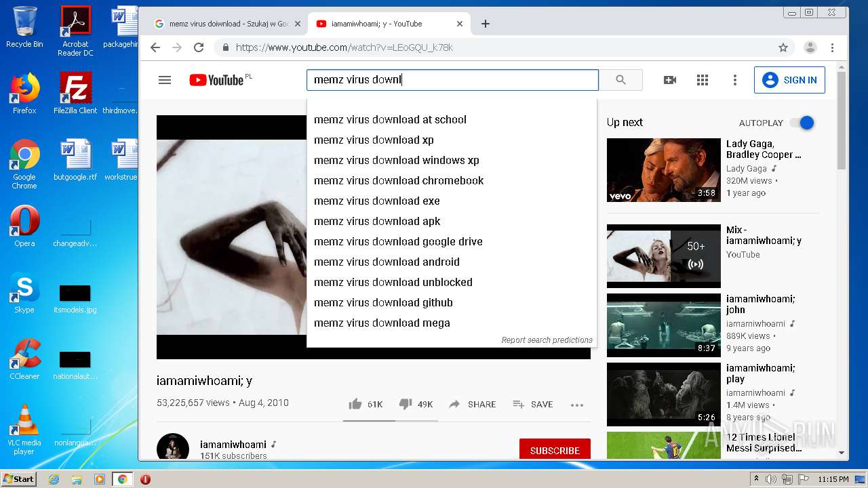This screenshot has width=868, height=488.
Task: Open 'iamamiwhoami; play' video thumbnail
Action: (x=664, y=394)
